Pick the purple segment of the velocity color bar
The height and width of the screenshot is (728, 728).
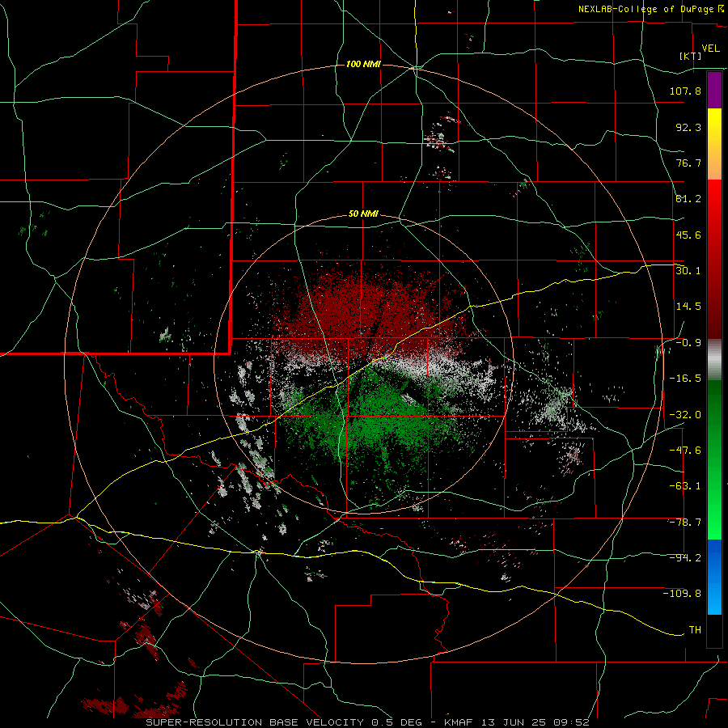point(714,90)
